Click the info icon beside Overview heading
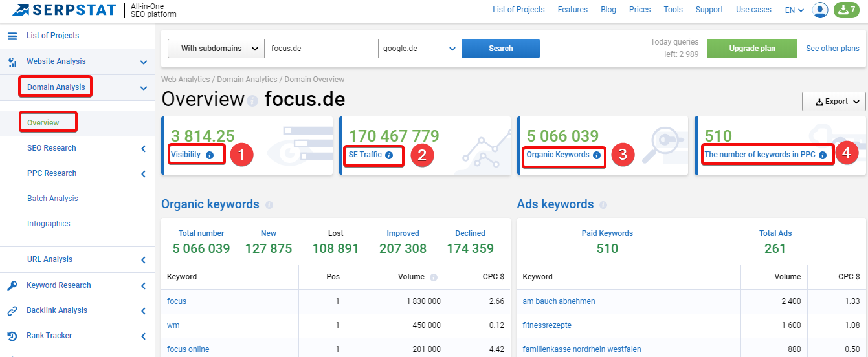Viewport: 868px width, 357px height. tap(252, 102)
